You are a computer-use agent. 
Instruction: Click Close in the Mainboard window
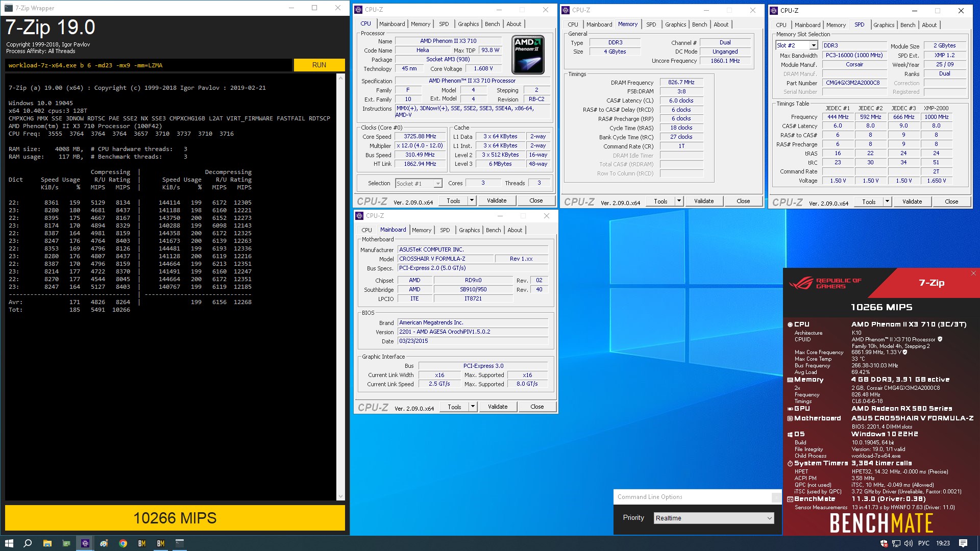(x=537, y=407)
